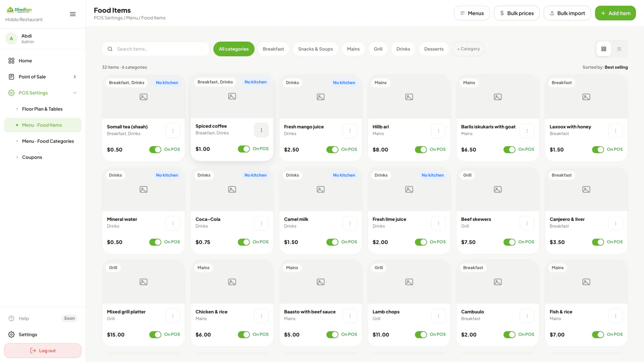Screen dimensions: 644x362
Task: Click the Home icon in sidebar
Action: tap(11, 61)
